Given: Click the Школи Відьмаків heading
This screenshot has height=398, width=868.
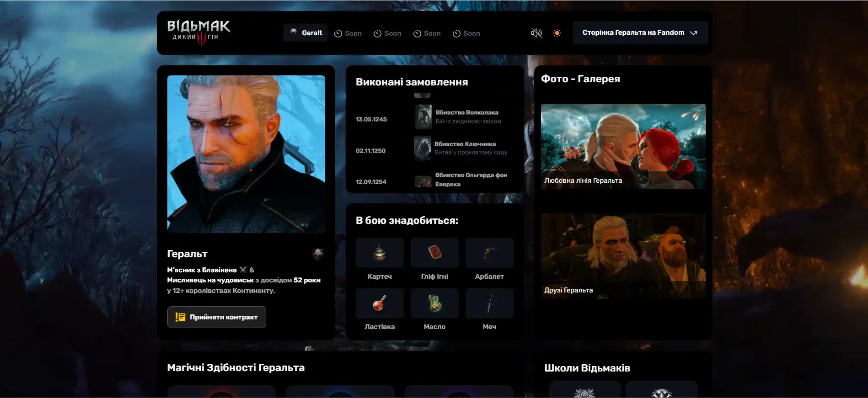Looking at the screenshot, I should 587,368.
